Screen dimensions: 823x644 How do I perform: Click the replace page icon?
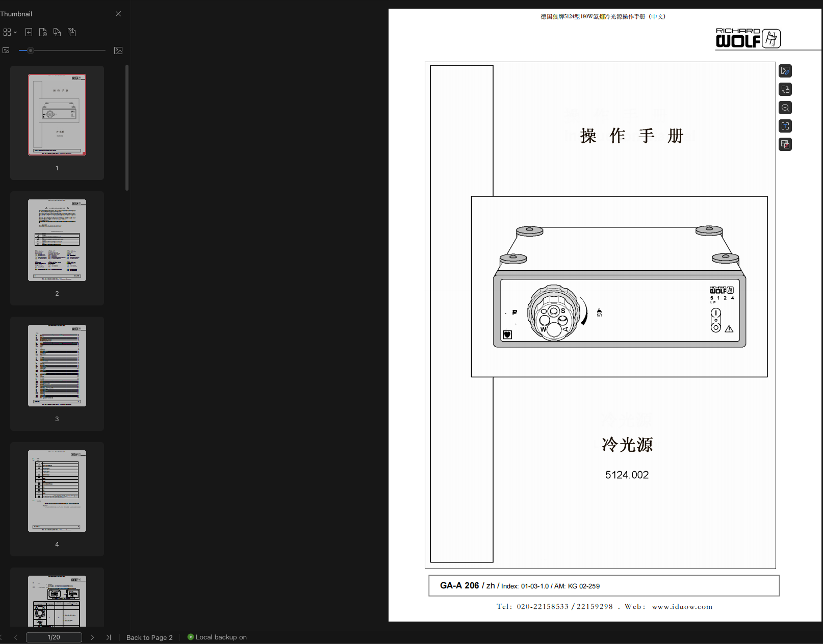(x=57, y=32)
